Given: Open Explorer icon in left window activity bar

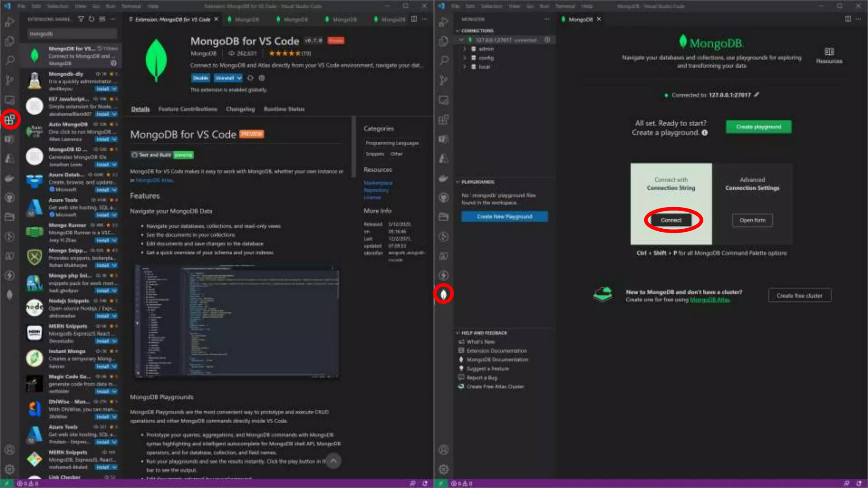Looking at the screenshot, I should click(9, 41).
